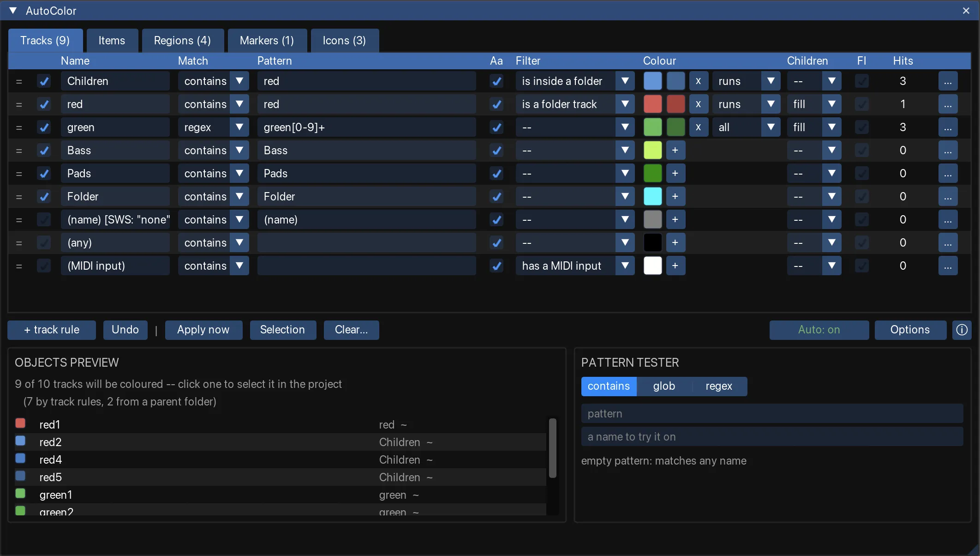Collapse the AutoColor window with the title triangle
The height and width of the screenshot is (556, 980).
pos(13,11)
